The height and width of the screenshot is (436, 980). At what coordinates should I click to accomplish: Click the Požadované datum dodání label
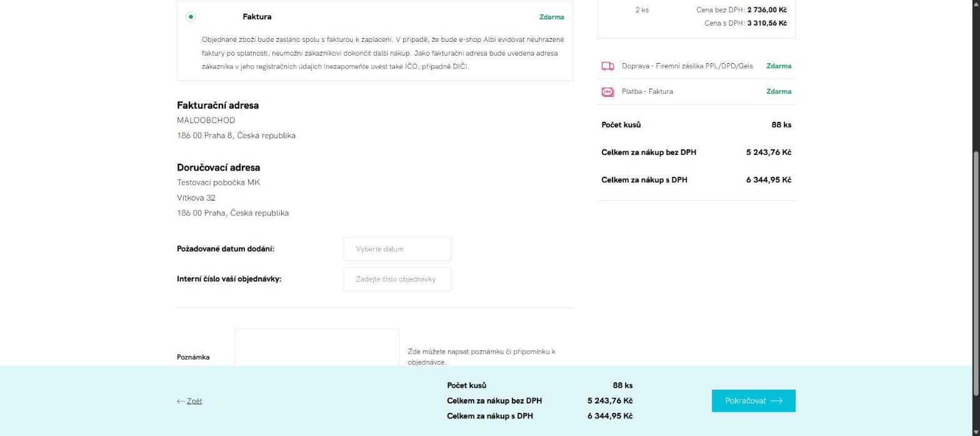226,249
